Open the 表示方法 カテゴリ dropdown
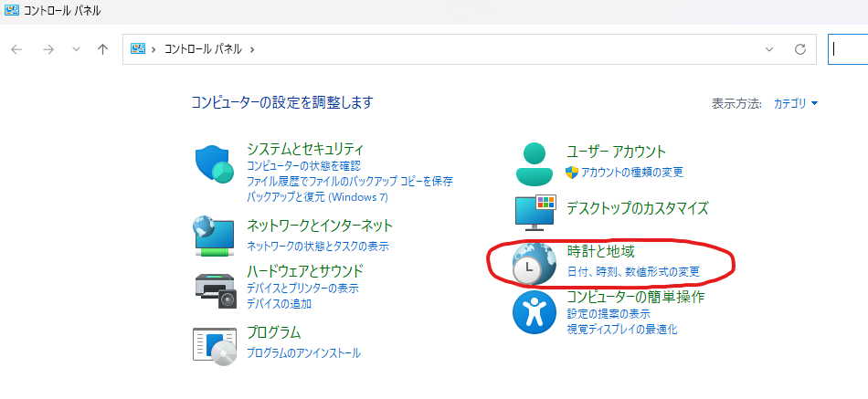 tap(796, 104)
